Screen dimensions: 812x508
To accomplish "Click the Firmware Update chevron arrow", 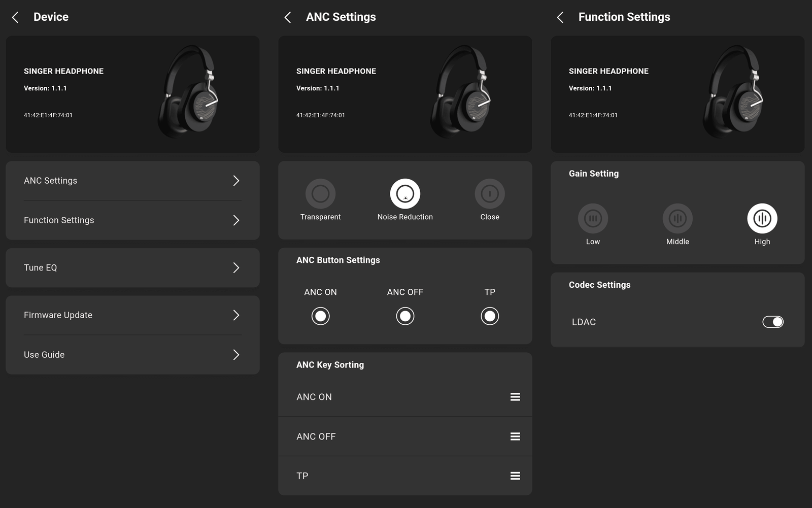I will click(236, 315).
